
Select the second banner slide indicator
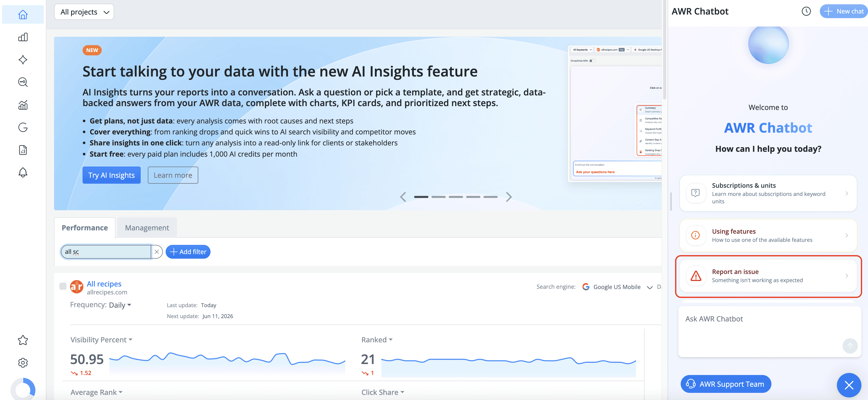coord(438,197)
